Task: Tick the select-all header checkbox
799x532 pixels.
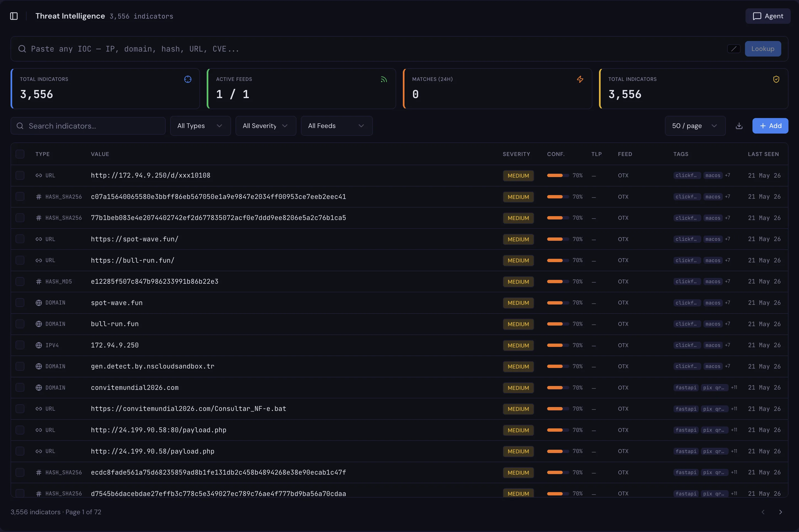Action: [x=20, y=154]
